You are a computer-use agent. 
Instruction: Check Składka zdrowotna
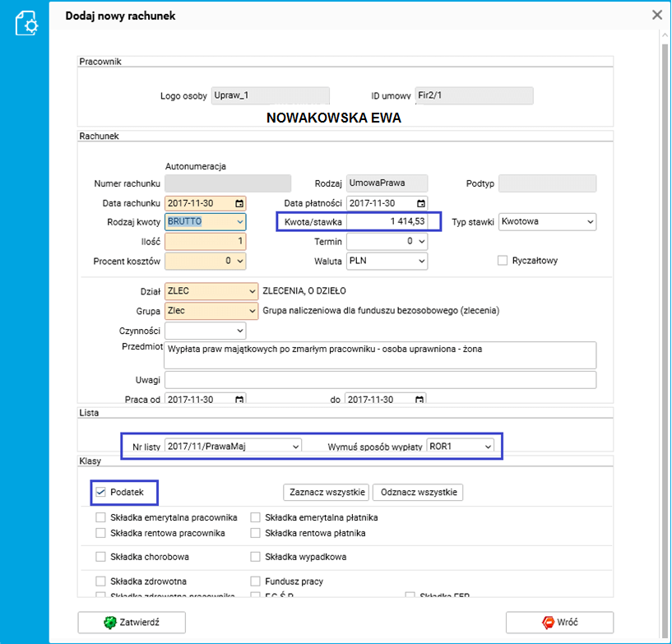100,581
